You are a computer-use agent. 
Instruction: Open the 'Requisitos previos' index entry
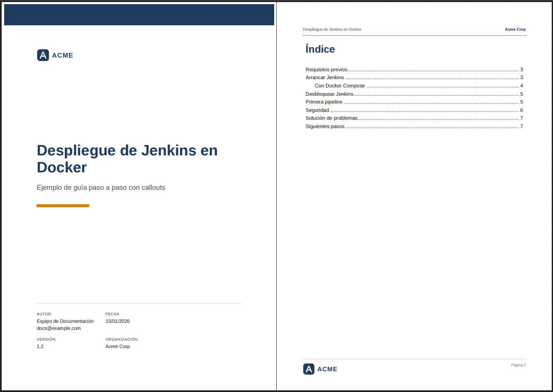(414, 70)
